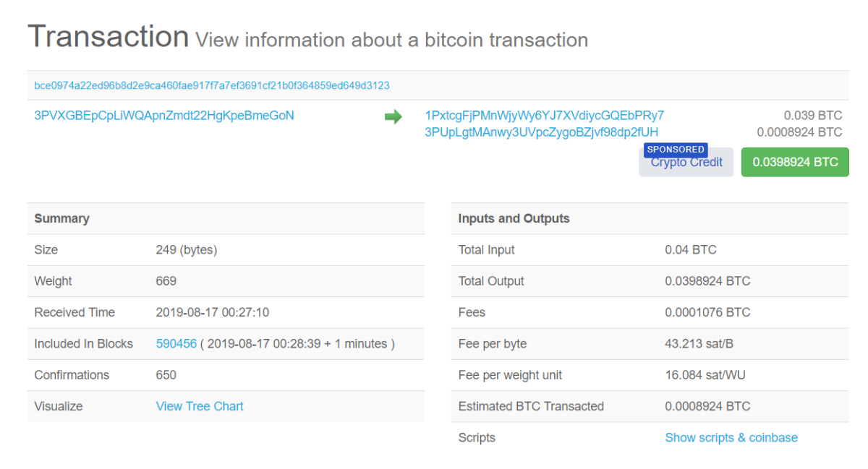Open output address 1PxtcgFjPMnWjyWy6YJ7
The image size is (868, 469).
click(x=544, y=116)
